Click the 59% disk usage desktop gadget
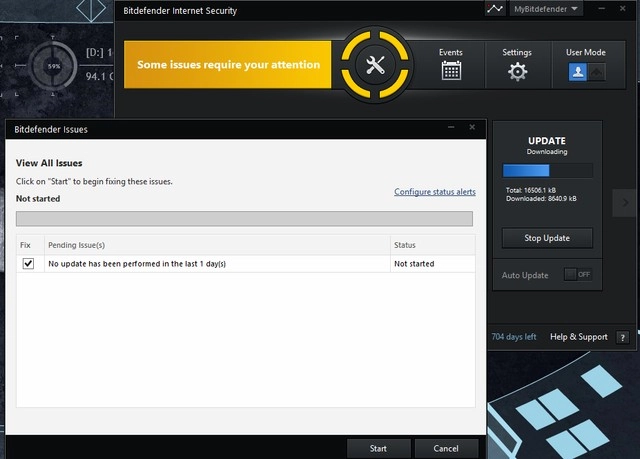 tap(53, 66)
